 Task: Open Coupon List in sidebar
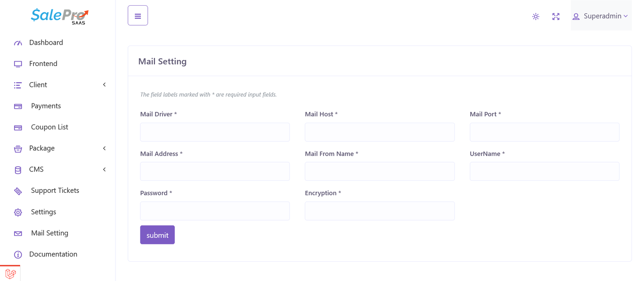pos(50,127)
